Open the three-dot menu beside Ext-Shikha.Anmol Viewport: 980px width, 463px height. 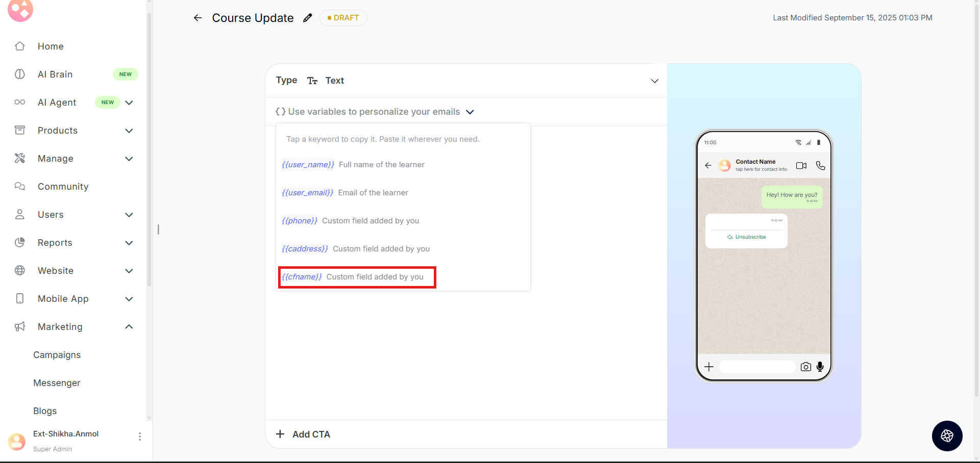click(140, 436)
